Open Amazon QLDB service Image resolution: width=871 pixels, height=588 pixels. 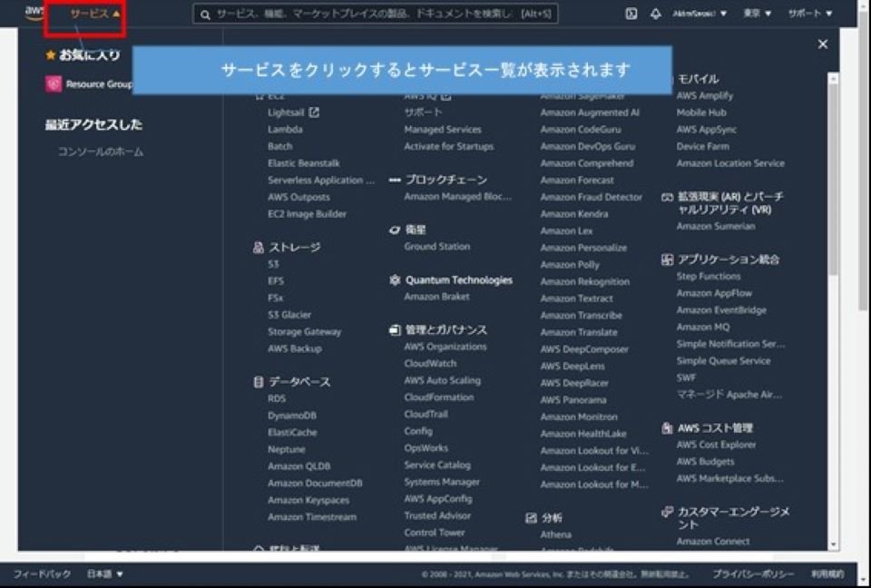coord(298,466)
